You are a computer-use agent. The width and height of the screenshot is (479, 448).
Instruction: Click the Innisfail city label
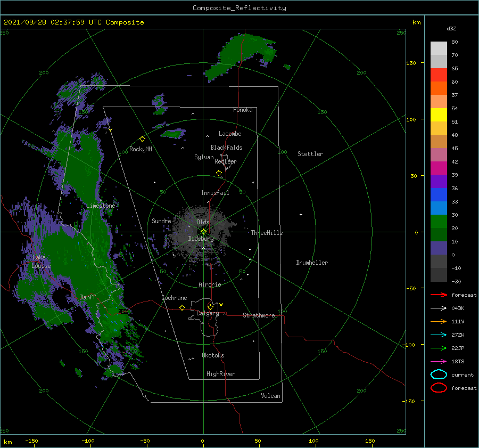coord(215,193)
